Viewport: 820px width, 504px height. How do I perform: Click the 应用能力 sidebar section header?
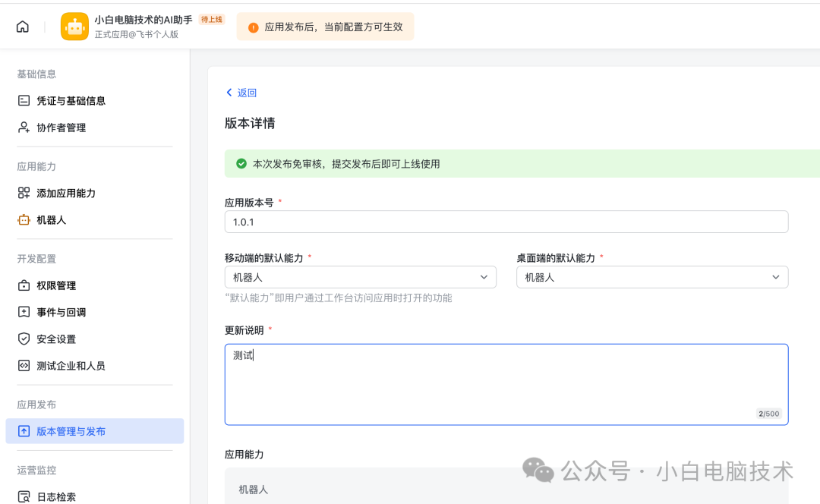(x=36, y=166)
